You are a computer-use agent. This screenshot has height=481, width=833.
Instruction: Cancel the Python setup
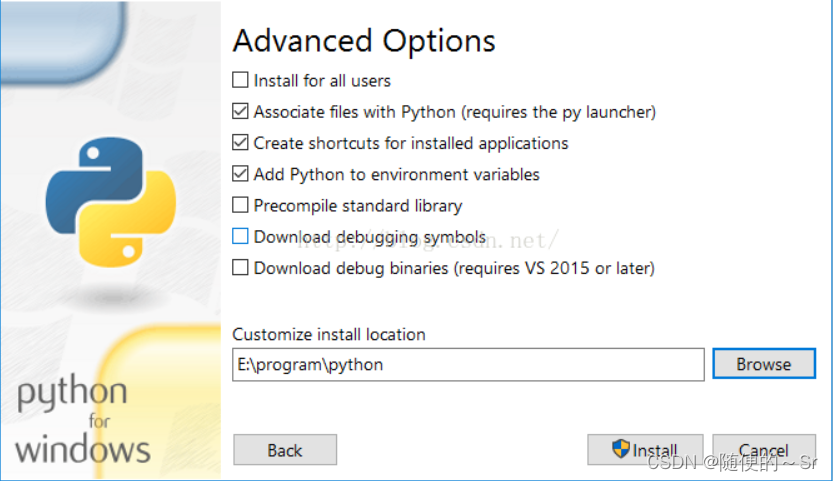764,450
